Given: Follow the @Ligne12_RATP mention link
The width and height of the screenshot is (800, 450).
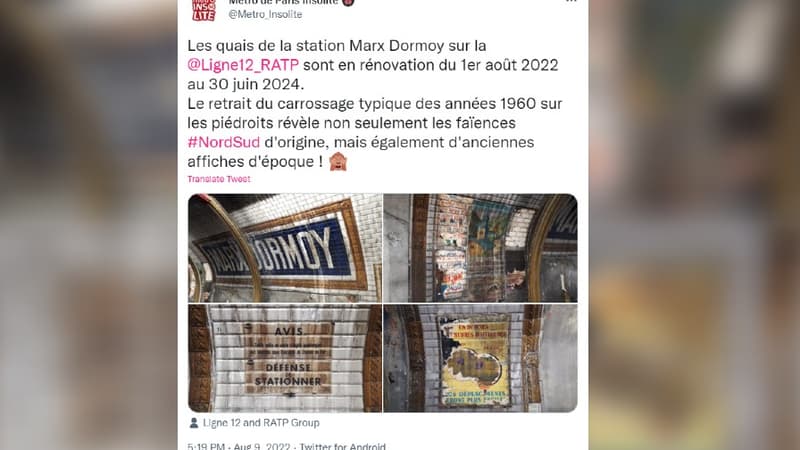Looking at the screenshot, I should tap(243, 65).
